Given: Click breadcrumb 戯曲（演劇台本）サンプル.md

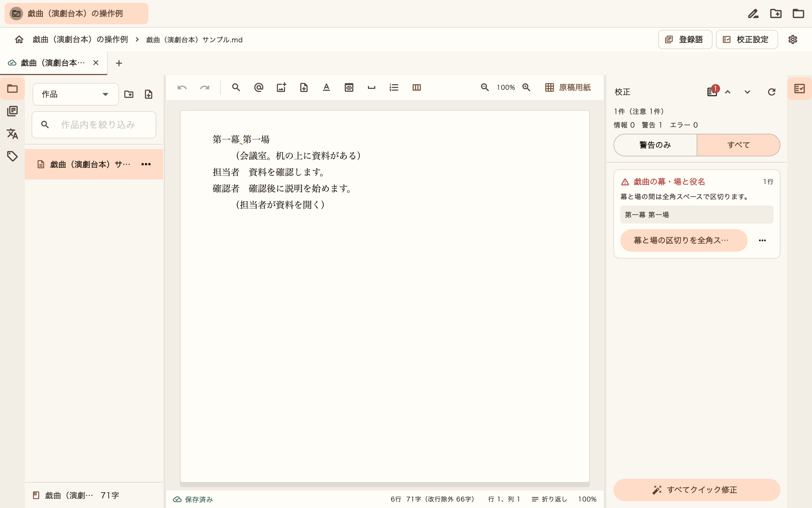Looking at the screenshot, I should [194, 40].
